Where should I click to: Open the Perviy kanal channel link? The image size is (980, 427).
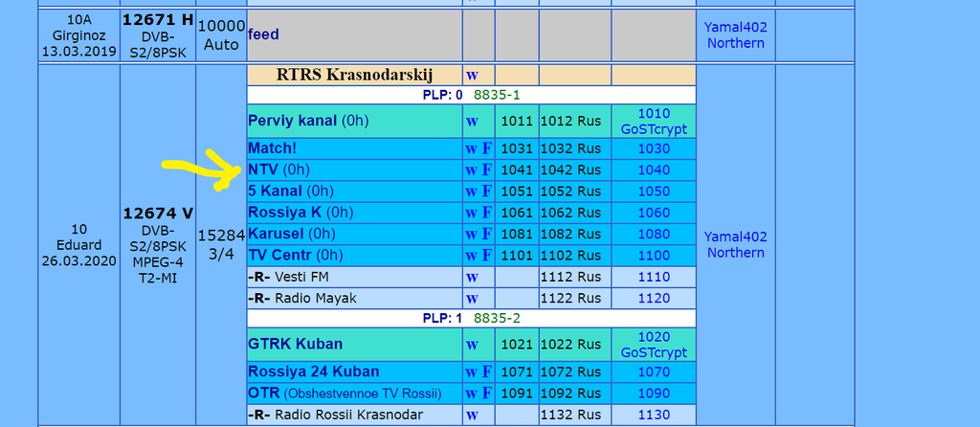[293, 122]
